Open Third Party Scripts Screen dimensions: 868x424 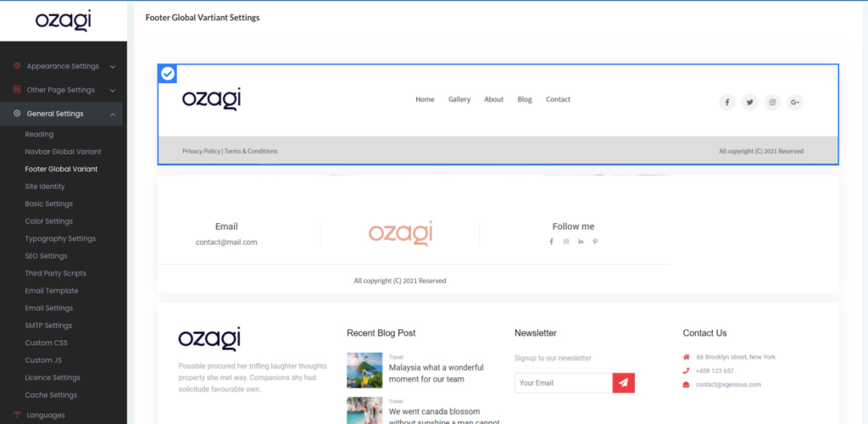[56, 273]
